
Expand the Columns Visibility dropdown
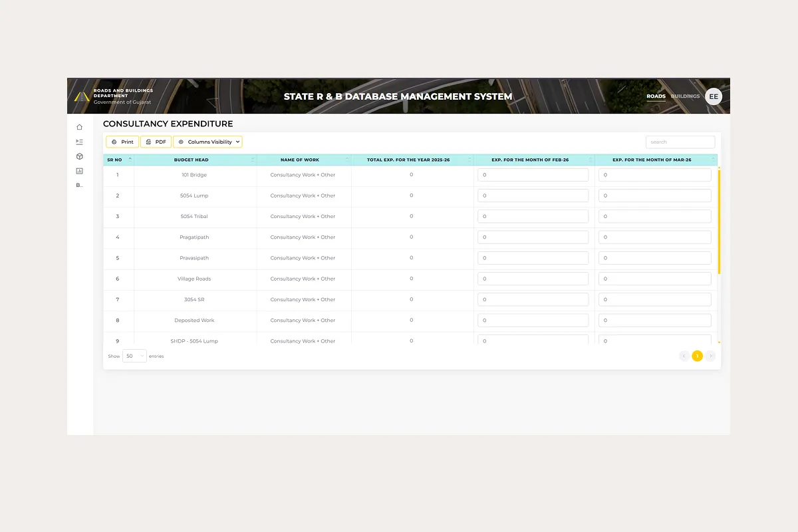click(207, 142)
